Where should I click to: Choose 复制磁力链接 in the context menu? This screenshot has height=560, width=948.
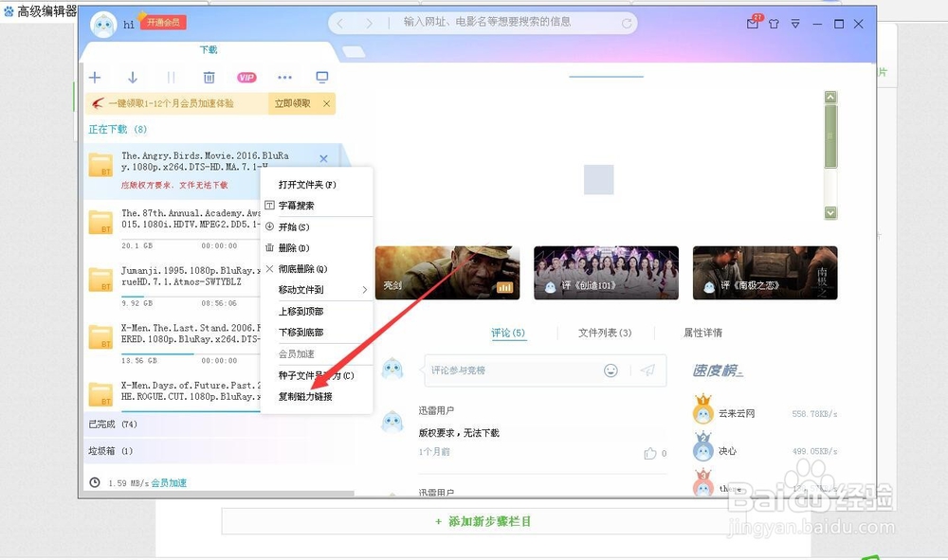305,396
